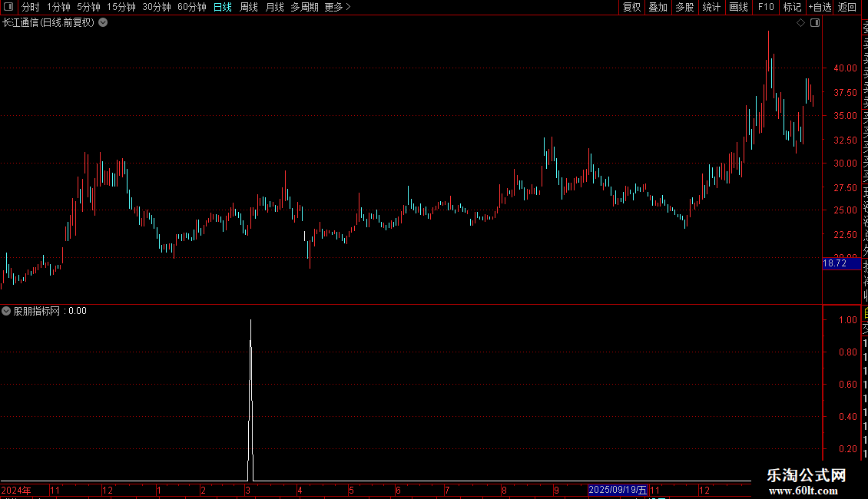Select the 15分钟 period
The height and width of the screenshot is (499, 868).
121,7
